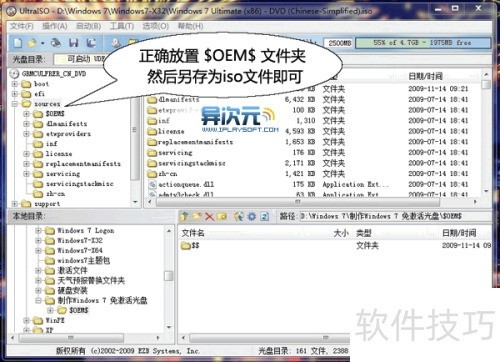Screen dimensions: 500x362
Task: Sort local list by 大小 column
Action: 341,233
